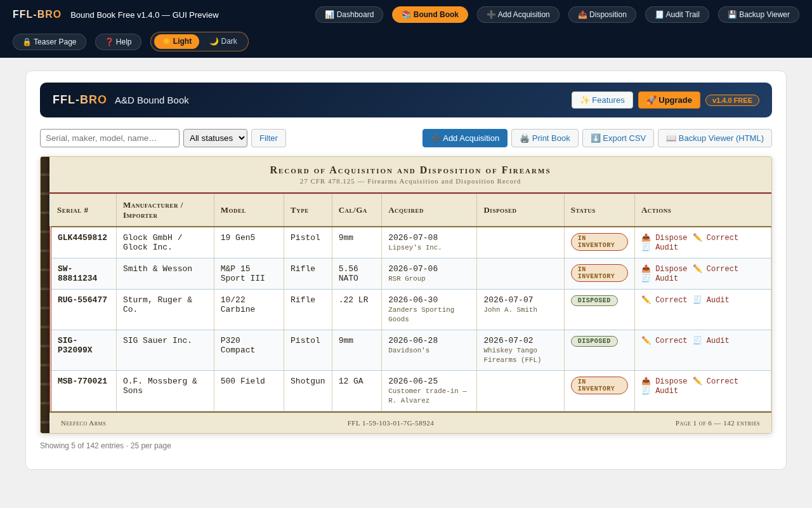Print the bound book
This screenshot has height=508, width=812.
point(545,138)
